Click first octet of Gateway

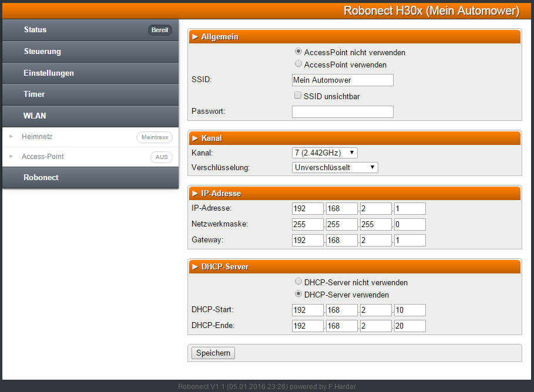pos(307,240)
